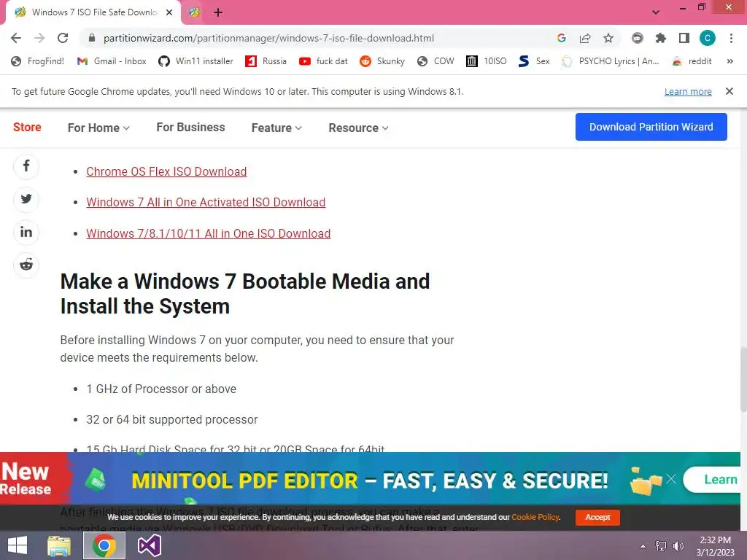Open the reddit bookmark
This screenshot has height=560, width=747.
click(x=692, y=61)
